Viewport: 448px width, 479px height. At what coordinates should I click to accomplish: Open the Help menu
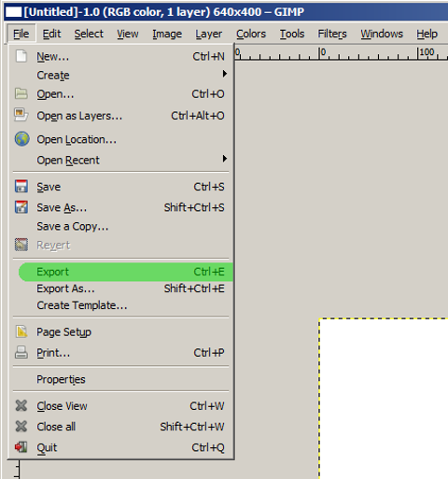(427, 34)
